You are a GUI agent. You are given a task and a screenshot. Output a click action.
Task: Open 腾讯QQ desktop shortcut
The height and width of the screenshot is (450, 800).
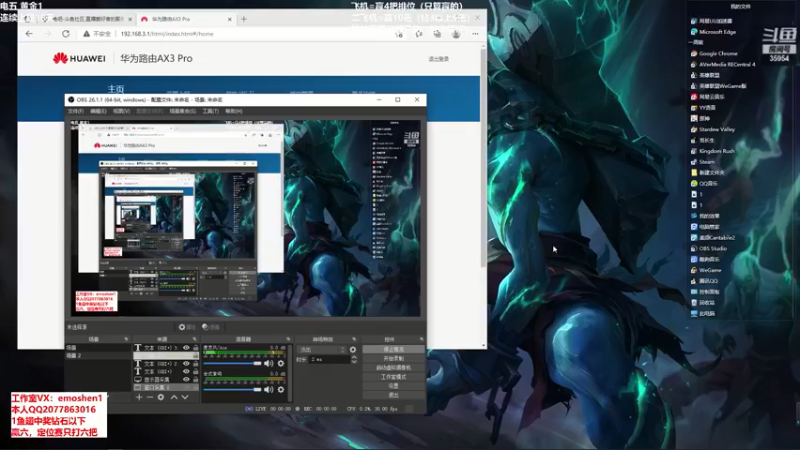click(704, 281)
